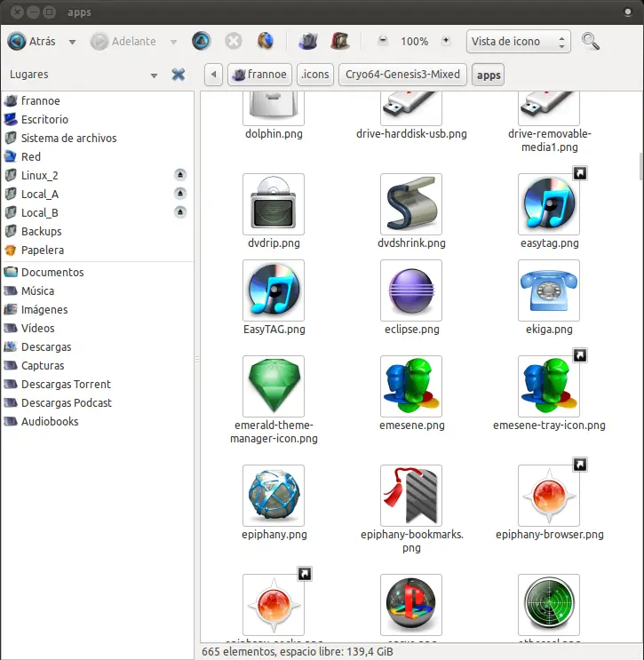Open the computer toolbar icon

click(340, 41)
